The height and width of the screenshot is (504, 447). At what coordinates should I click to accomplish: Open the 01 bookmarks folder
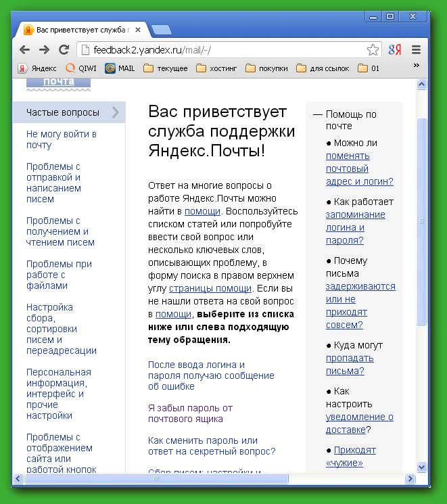tap(369, 68)
